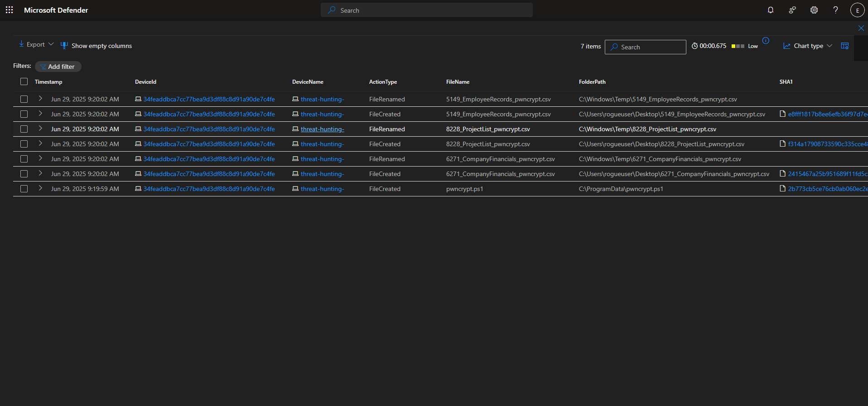Expand the FileRenamed 6271_CompanyFinancials row

pyautogui.click(x=40, y=158)
